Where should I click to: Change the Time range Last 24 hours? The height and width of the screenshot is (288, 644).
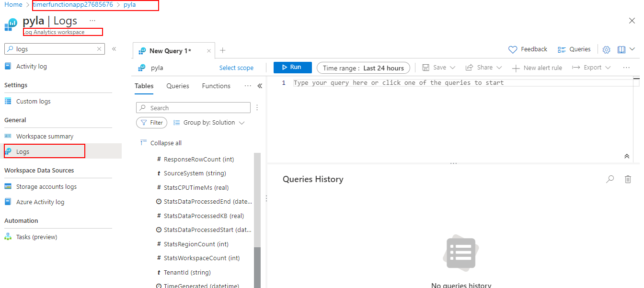364,68
